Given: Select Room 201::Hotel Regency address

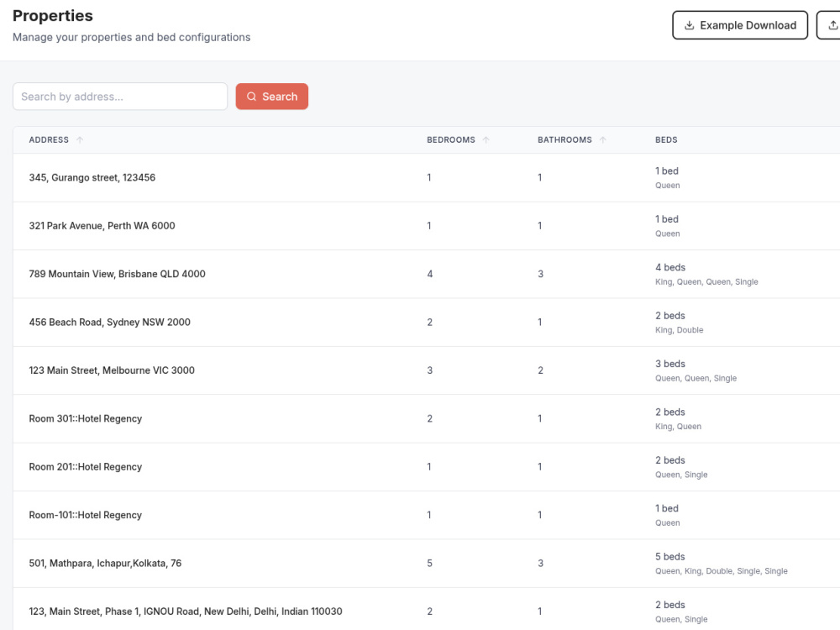Looking at the screenshot, I should 85,466.
